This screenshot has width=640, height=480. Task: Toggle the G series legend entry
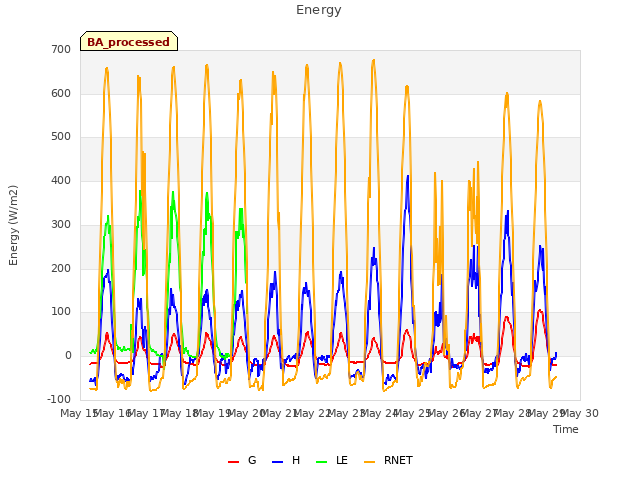242,460
